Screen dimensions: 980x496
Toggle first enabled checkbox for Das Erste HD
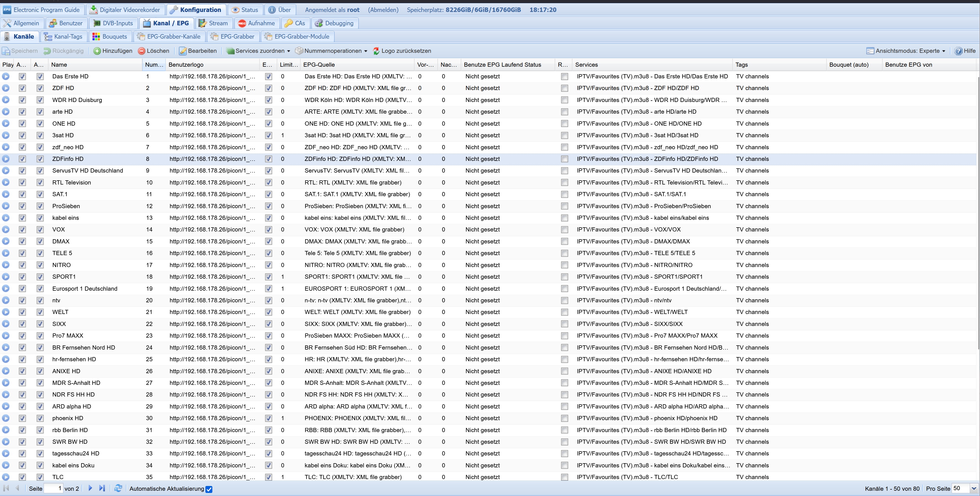tap(23, 76)
